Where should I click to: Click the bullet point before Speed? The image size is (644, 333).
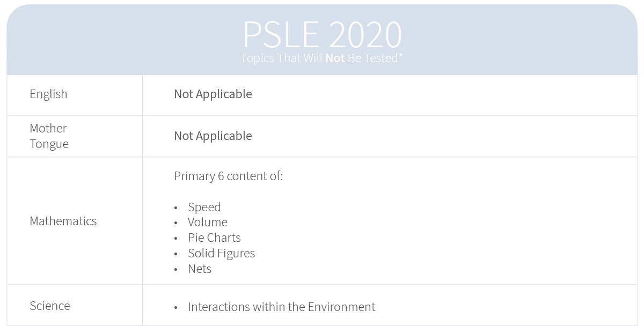coord(176,208)
